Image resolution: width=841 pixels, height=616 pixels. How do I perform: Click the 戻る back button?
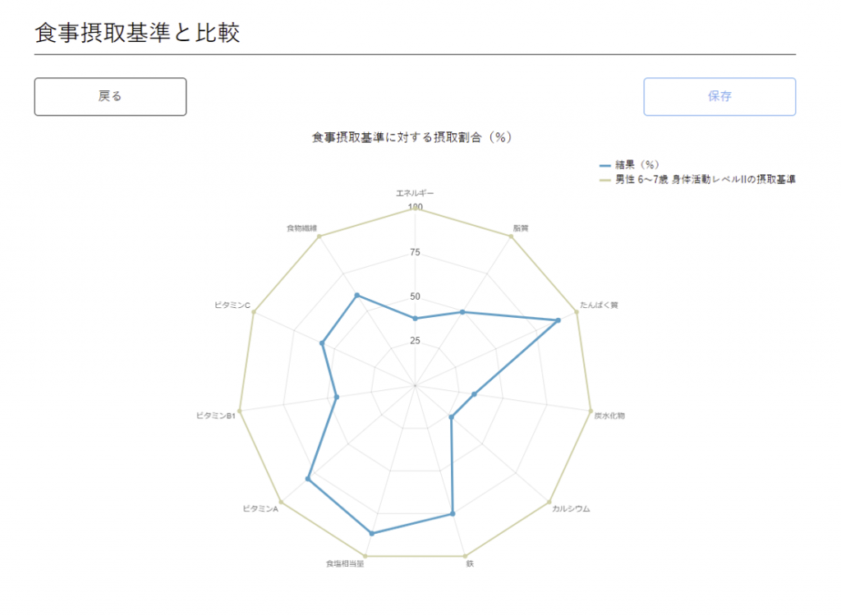click(x=110, y=96)
